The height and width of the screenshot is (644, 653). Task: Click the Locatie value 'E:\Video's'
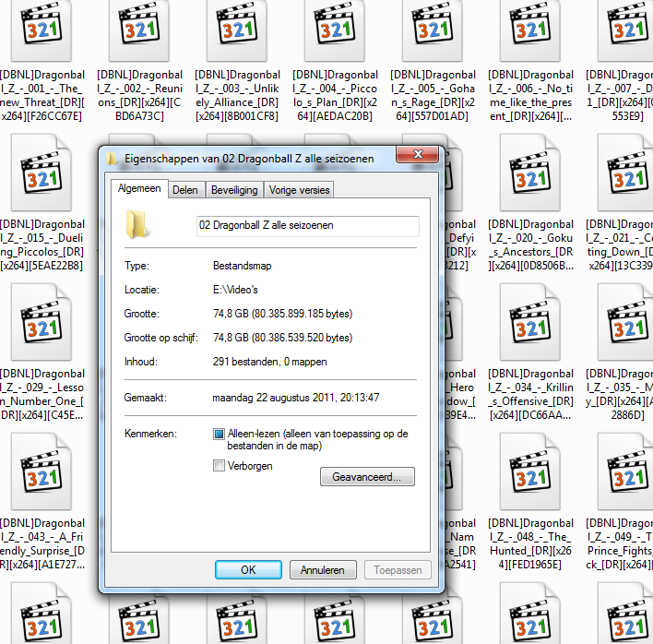tap(235, 290)
